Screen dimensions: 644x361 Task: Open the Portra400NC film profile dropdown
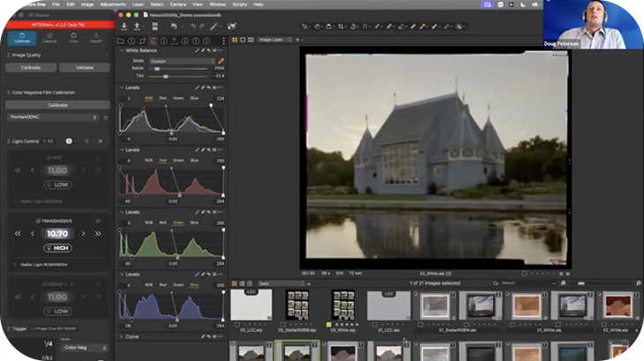(53, 117)
